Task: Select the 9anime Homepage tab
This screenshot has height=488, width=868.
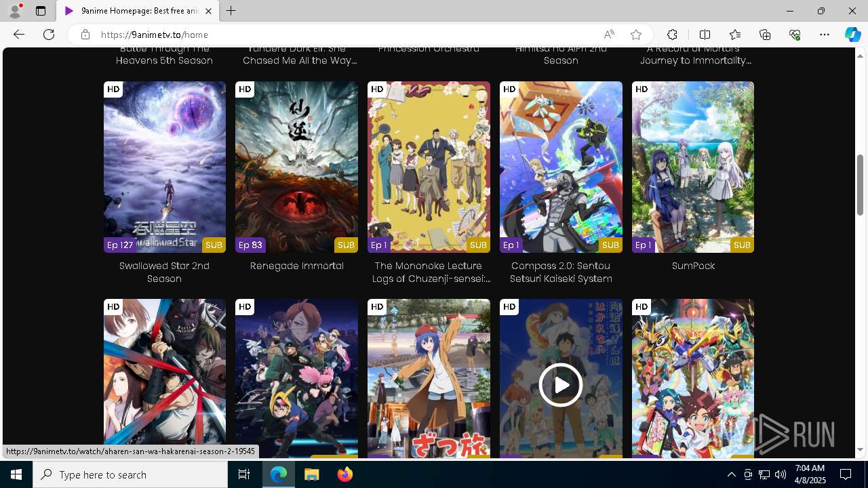Action: click(x=138, y=11)
